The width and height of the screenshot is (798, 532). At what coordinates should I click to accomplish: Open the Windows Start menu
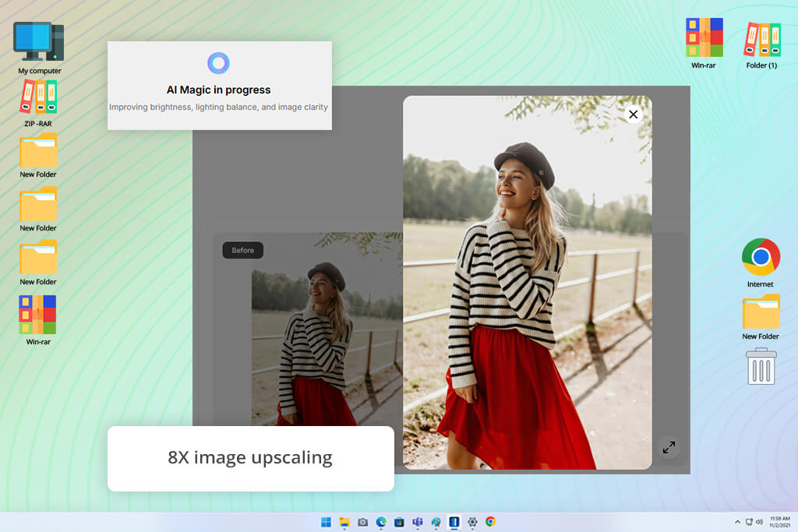pyautogui.click(x=326, y=522)
